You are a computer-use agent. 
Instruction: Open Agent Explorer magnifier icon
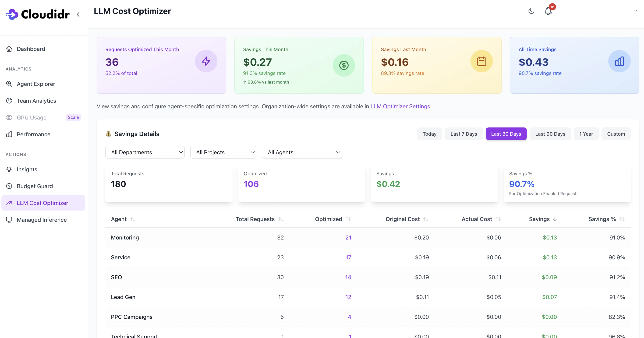(x=9, y=84)
